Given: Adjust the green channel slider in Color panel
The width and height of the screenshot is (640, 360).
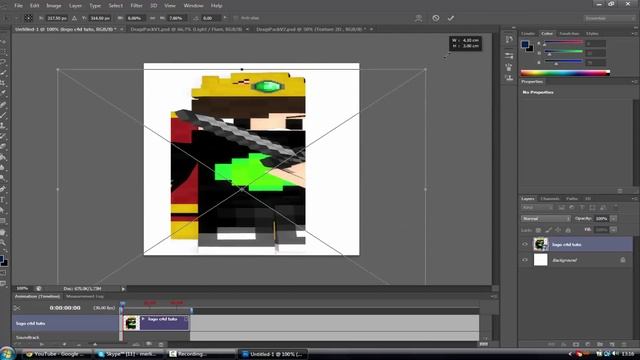Looking at the screenshot, I should click(x=563, y=52).
